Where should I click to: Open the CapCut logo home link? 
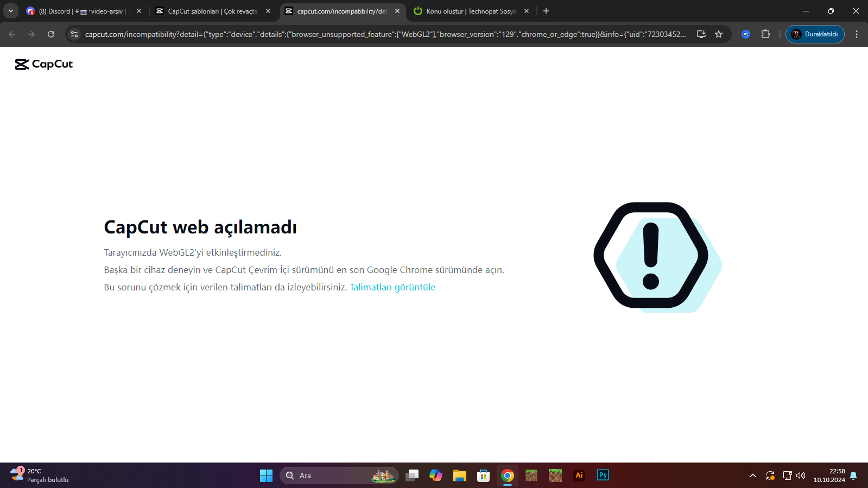coord(44,64)
